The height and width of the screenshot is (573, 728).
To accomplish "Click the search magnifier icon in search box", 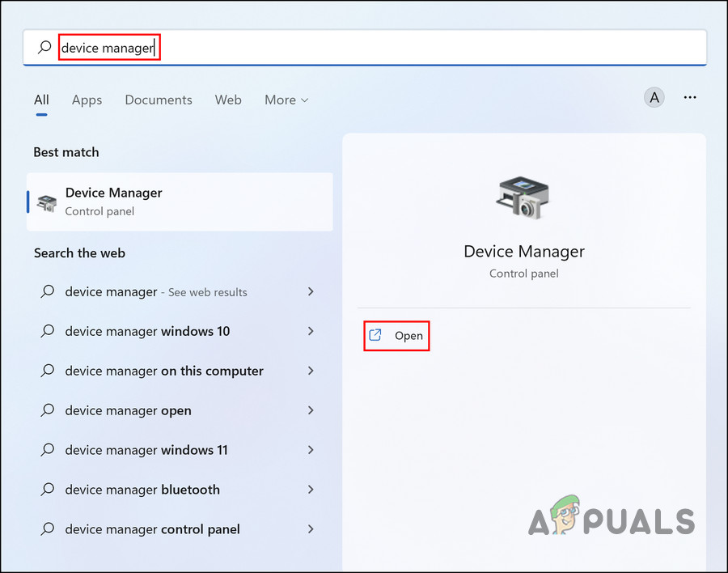I will (x=44, y=47).
